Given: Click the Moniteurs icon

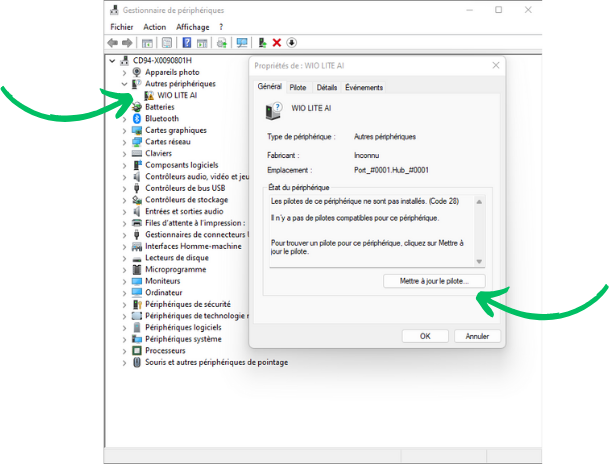Looking at the screenshot, I should [x=137, y=281].
